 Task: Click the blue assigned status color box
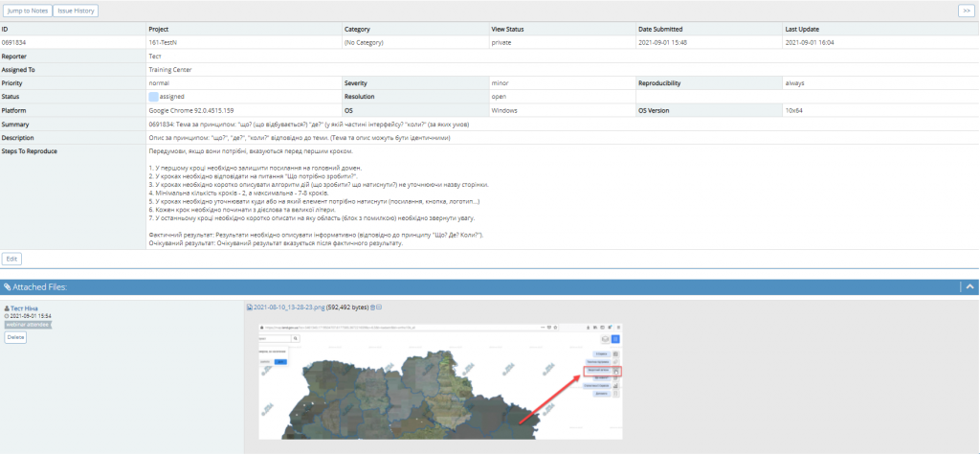[153, 97]
